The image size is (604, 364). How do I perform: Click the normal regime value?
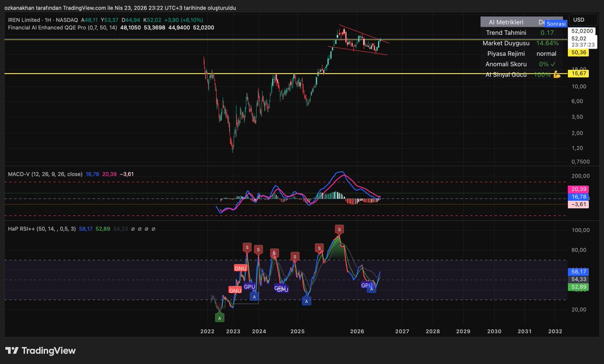(547, 53)
